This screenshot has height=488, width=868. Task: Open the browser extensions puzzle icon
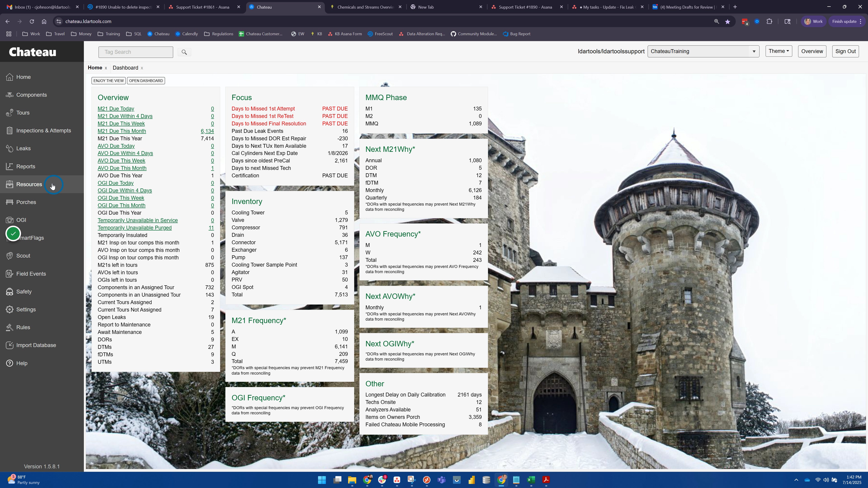[769, 21]
